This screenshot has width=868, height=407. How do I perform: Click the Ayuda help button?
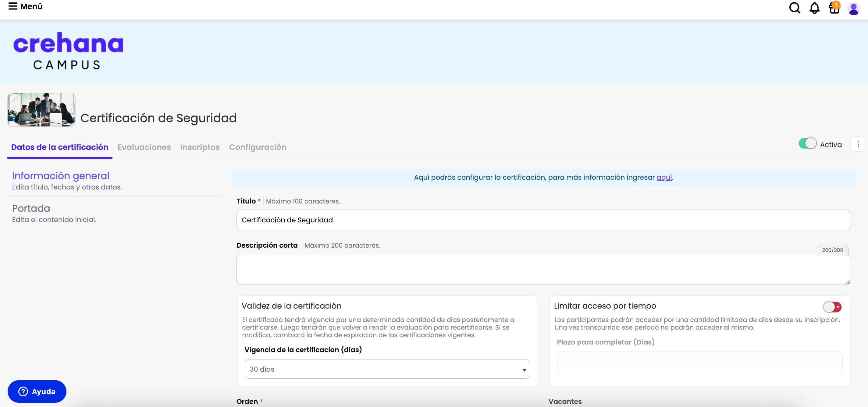point(37,391)
